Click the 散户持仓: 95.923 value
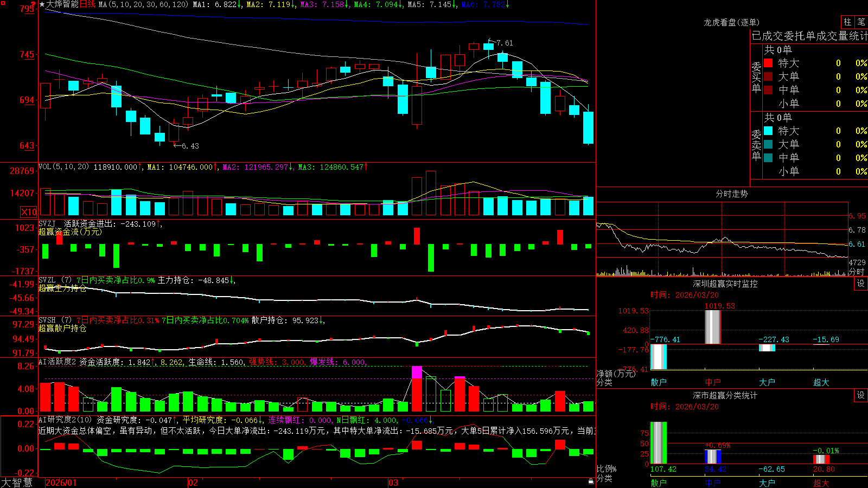This screenshot has width=868, height=488. tap(288, 320)
